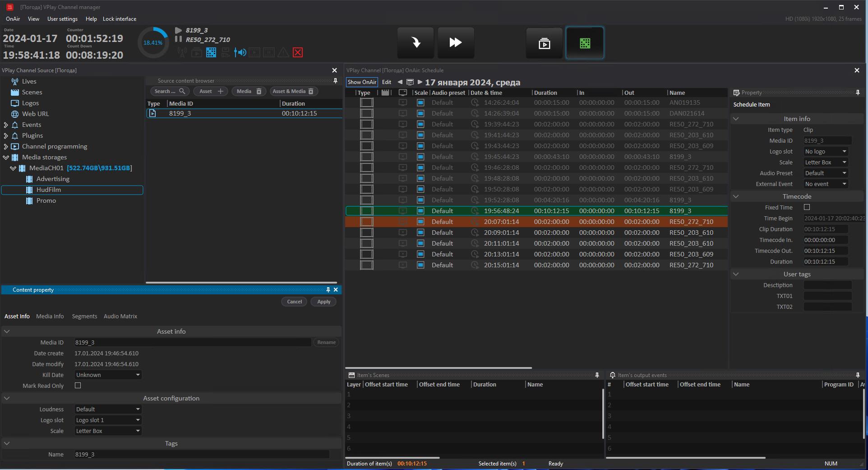
Task: Tick type checkbox for DAN021614 row
Action: pyautogui.click(x=367, y=113)
